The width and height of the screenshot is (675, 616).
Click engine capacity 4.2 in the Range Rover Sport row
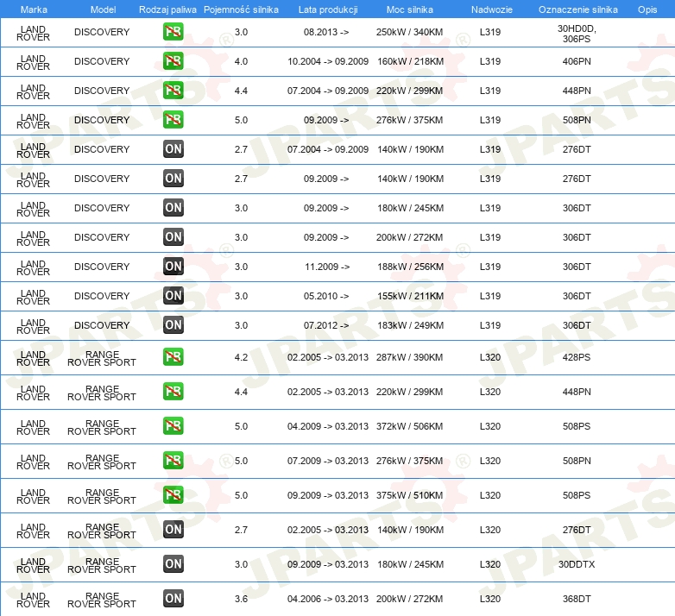[x=241, y=357]
